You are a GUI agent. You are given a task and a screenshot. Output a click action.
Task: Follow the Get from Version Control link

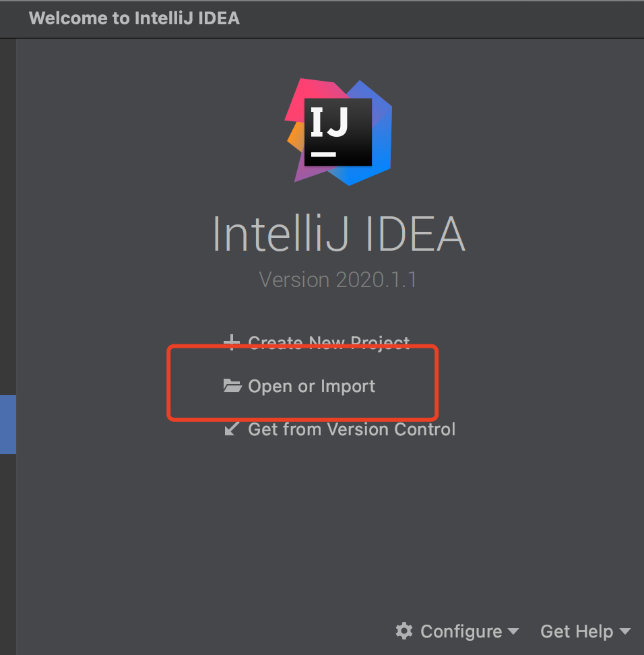[x=352, y=429]
